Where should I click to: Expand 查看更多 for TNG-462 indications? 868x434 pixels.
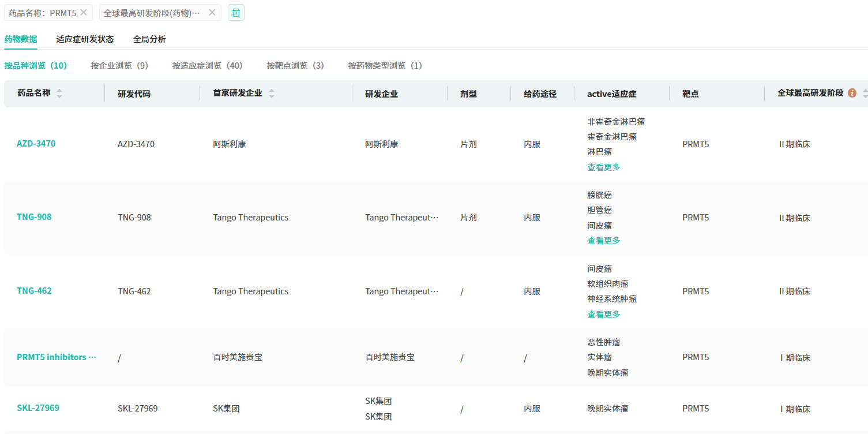(x=604, y=315)
